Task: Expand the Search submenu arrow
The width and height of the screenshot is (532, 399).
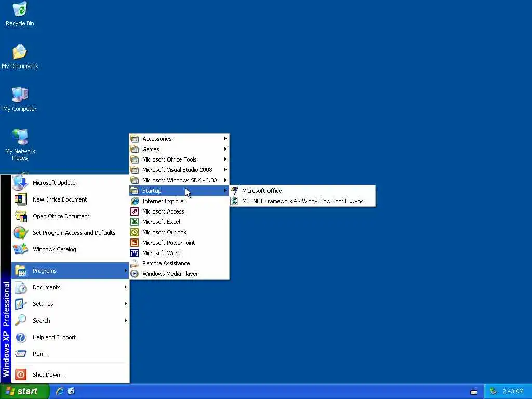Action: click(x=126, y=321)
